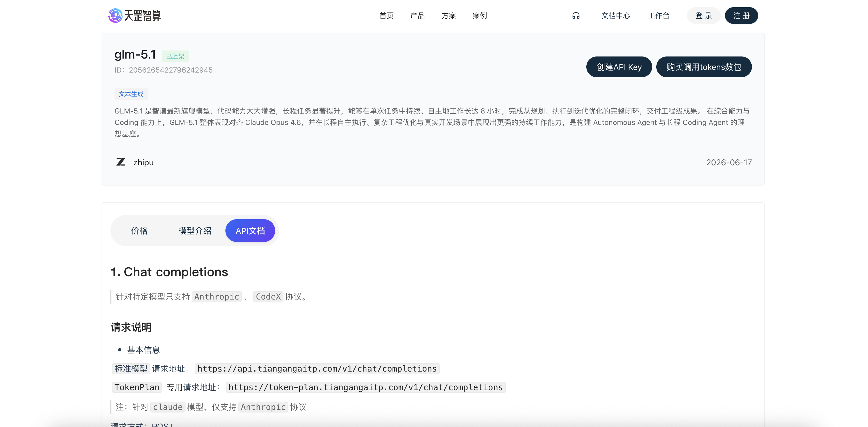Click the 标准模型 label tag

[131, 369]
